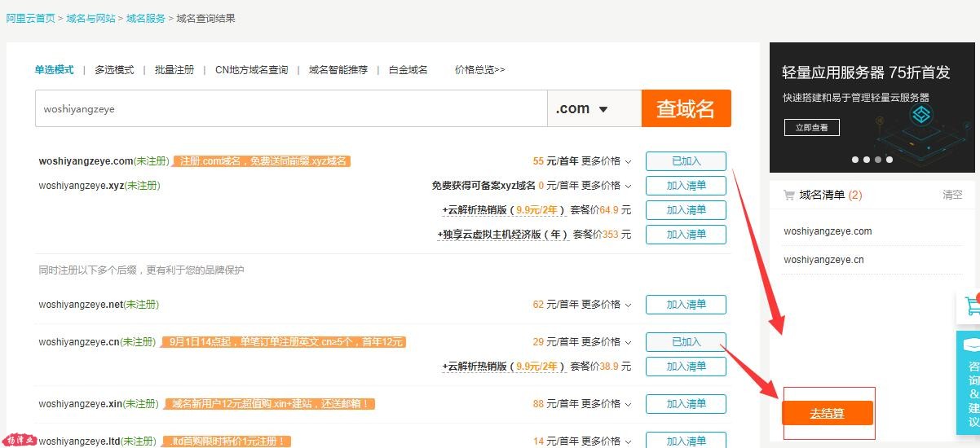This screenshot has height=448, width=980.
Task: Select fourth carousel dot on banner
Action: [890, 160]
